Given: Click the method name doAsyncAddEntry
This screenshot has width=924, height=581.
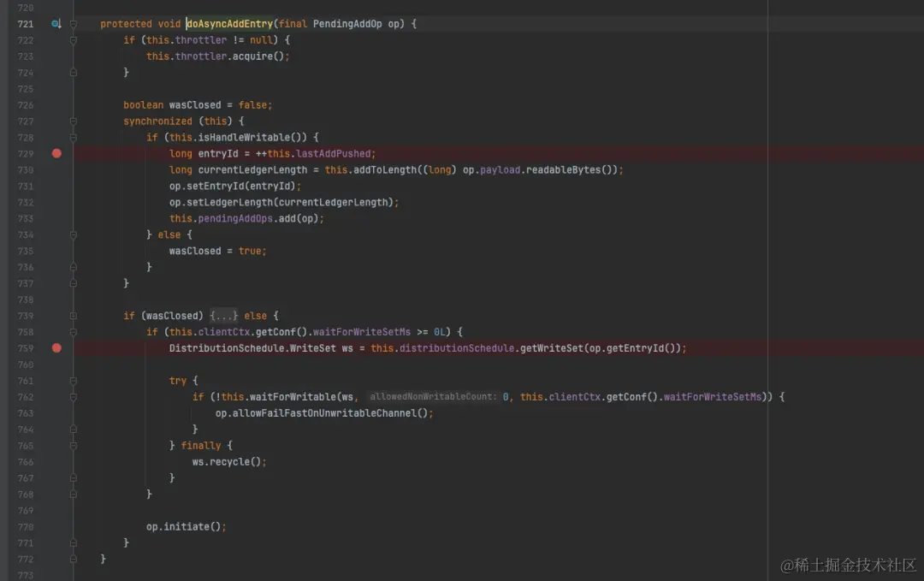Looking at the screenshot, I should click(x=230, y=24).
